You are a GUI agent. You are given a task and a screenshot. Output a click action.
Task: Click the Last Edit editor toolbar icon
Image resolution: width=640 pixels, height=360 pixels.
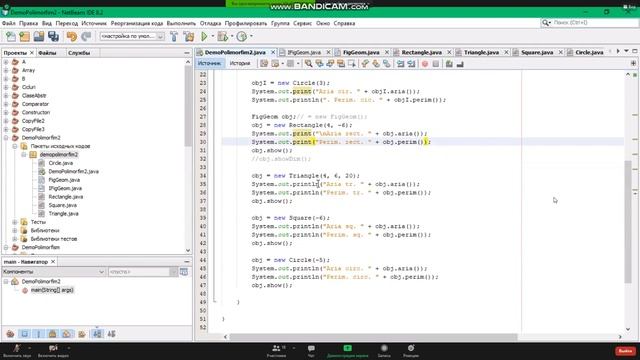pyautogui.click(x=264, y=64)
